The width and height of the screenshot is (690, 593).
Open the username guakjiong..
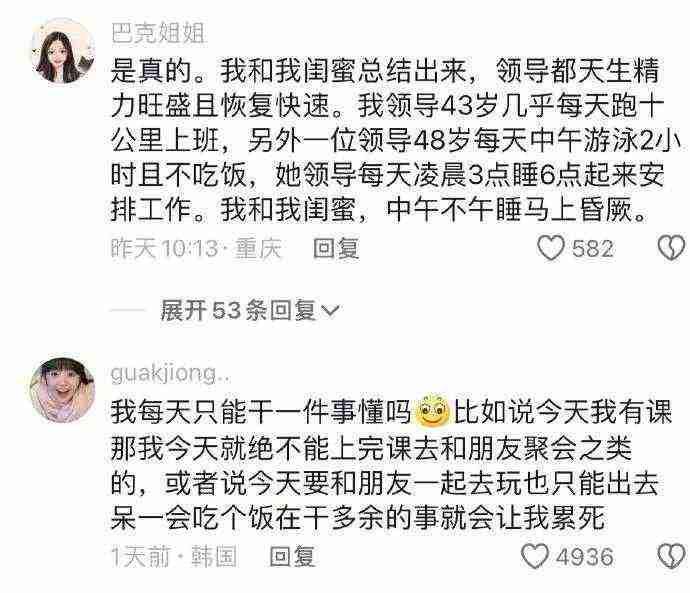(x=170, y=374)
